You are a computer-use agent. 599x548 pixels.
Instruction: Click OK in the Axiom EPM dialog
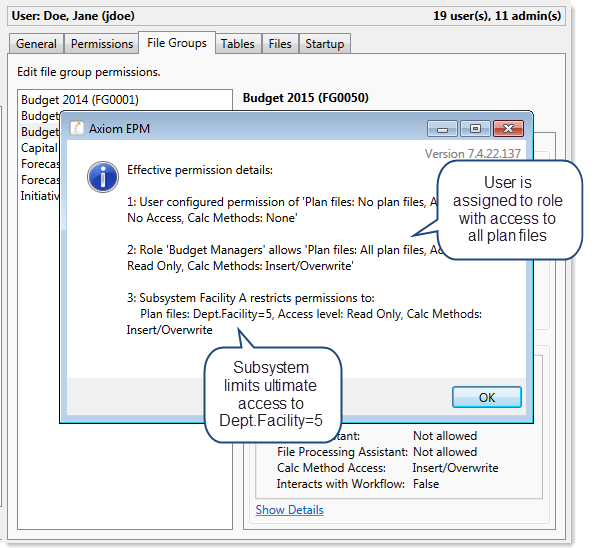point(487,397)
